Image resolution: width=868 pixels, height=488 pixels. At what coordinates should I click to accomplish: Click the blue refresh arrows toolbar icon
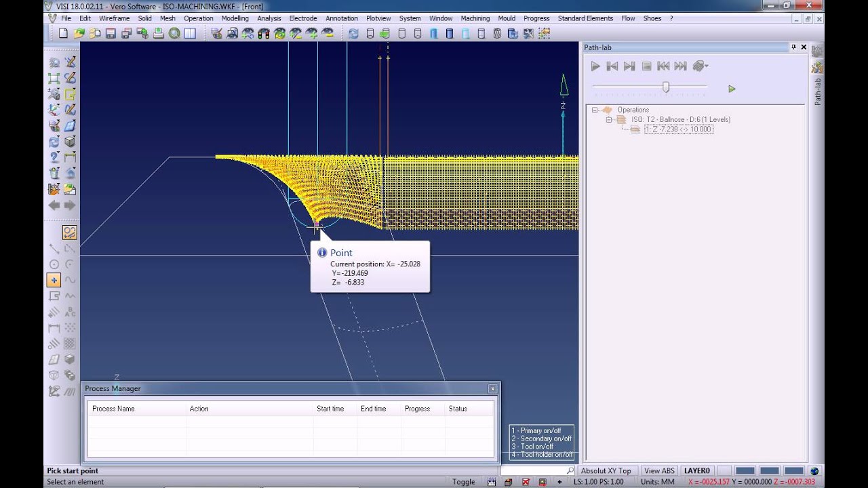(x=353, y=33)
